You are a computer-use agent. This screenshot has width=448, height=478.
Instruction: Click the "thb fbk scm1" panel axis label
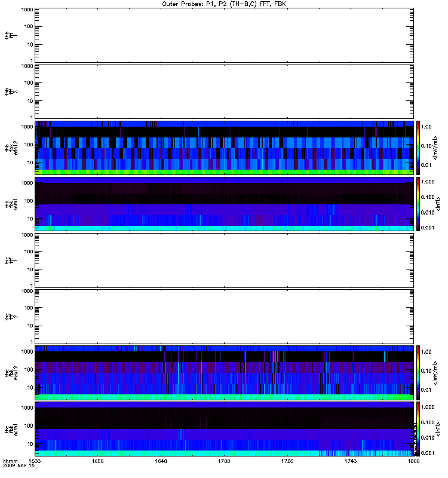[11, 204]
